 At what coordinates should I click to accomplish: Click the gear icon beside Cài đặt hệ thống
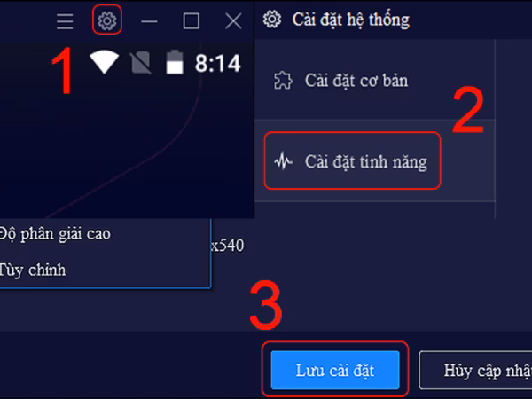(x=272, y=20)
